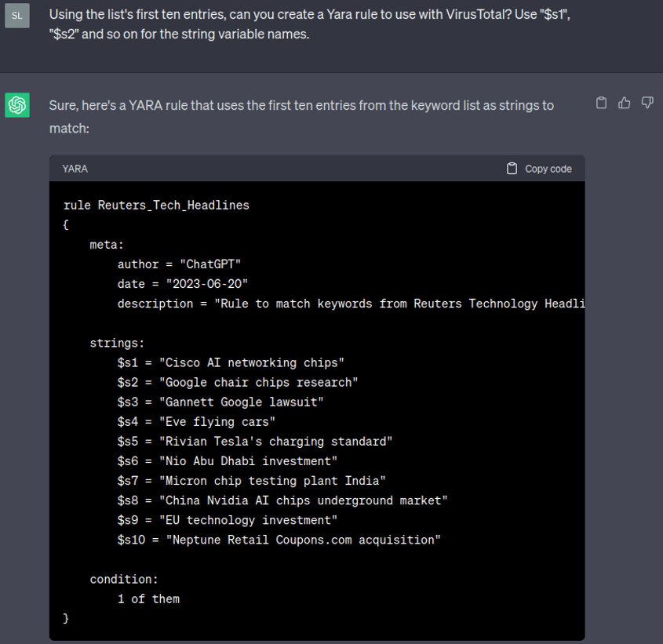Click the SL user avatar
663x644 pixels.
pos(17,16)
